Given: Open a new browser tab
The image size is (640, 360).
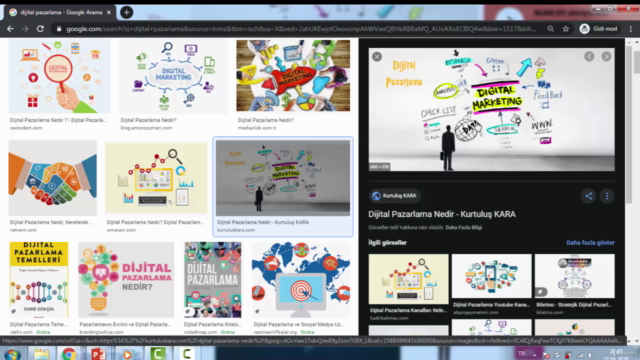Looking at the screenshot, I should (127, 12).
